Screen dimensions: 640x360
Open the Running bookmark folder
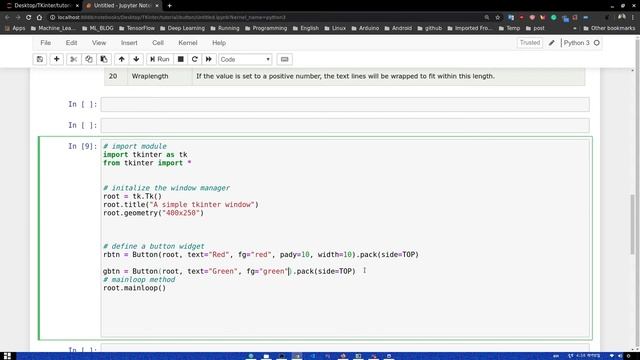click(224, 28)
